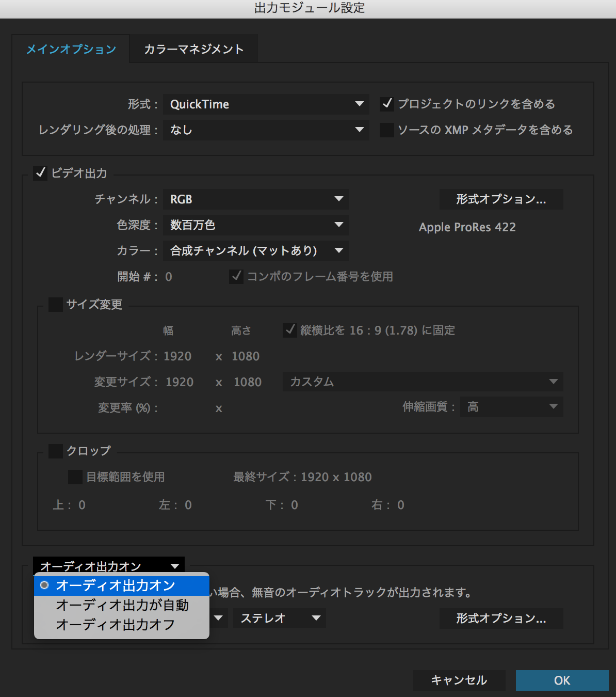Choose オーディオ出力が自動 from the menu

point(122,605)
